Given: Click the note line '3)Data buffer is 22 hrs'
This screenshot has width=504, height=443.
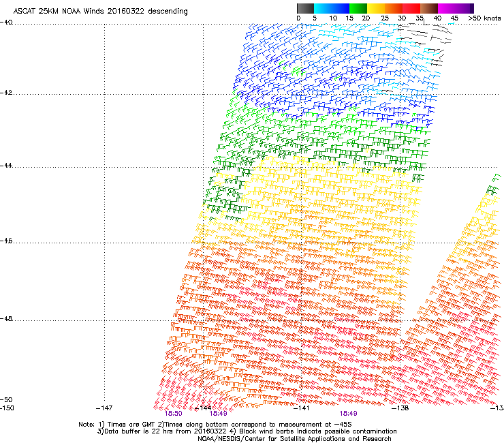Looking at the screenshot, I should 247,431.
